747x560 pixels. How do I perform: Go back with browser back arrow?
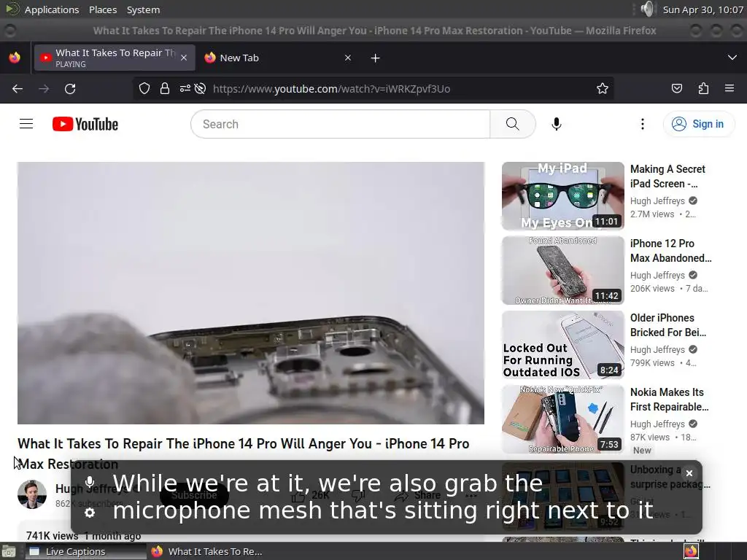pyautogui.click(x=18, y=88)
